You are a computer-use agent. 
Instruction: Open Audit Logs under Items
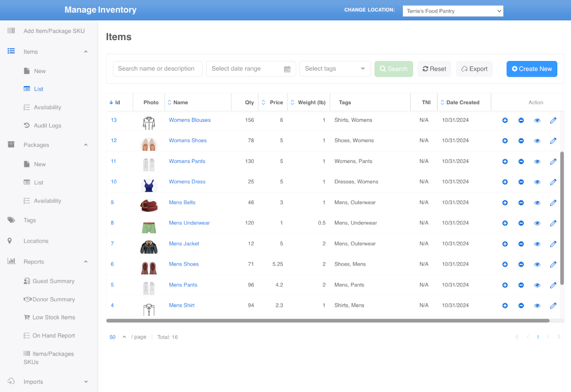click(47, 125)
